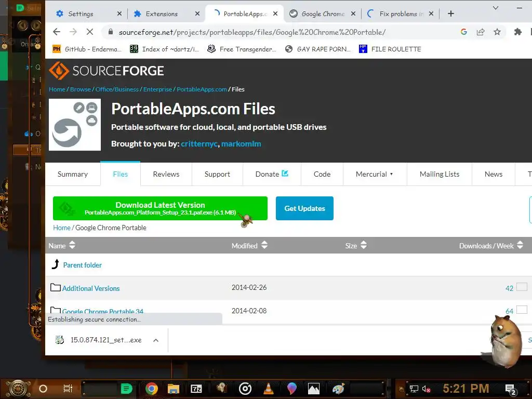Open the Support tab
Screen dimensions: 532x399
point(217,174)
